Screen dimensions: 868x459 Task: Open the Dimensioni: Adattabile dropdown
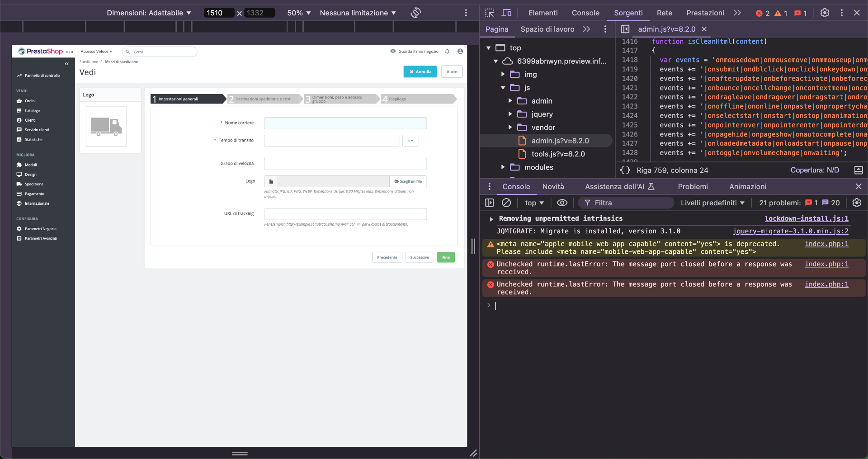(x=149, y=13)
